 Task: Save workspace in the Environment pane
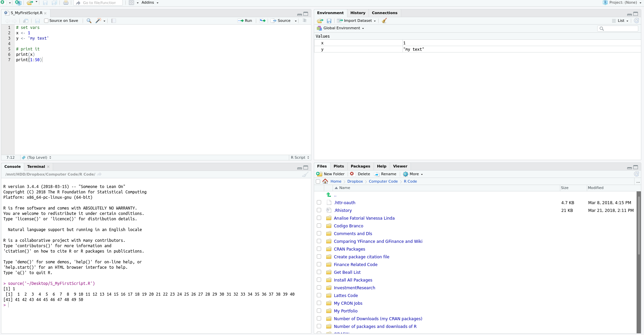pyautogui.click(x=329, y=21)
